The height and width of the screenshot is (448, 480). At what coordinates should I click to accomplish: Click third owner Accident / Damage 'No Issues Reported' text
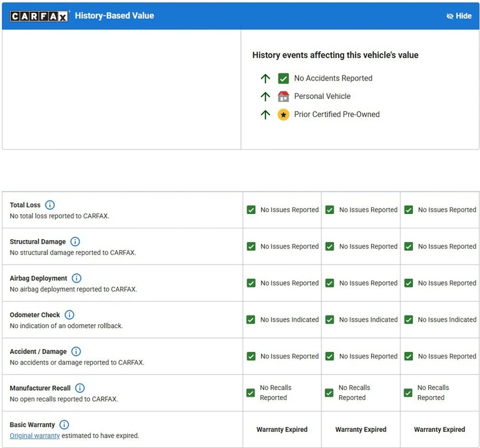(x=447, y=357)
